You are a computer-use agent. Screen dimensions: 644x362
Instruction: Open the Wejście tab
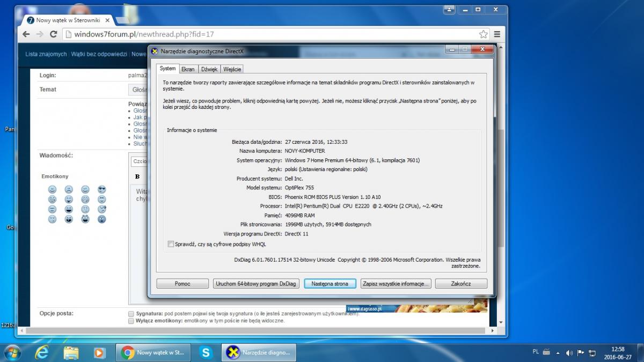click(232, 69)
